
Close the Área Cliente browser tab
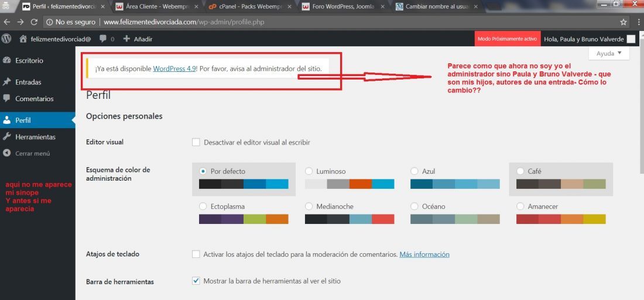(196, 7)
